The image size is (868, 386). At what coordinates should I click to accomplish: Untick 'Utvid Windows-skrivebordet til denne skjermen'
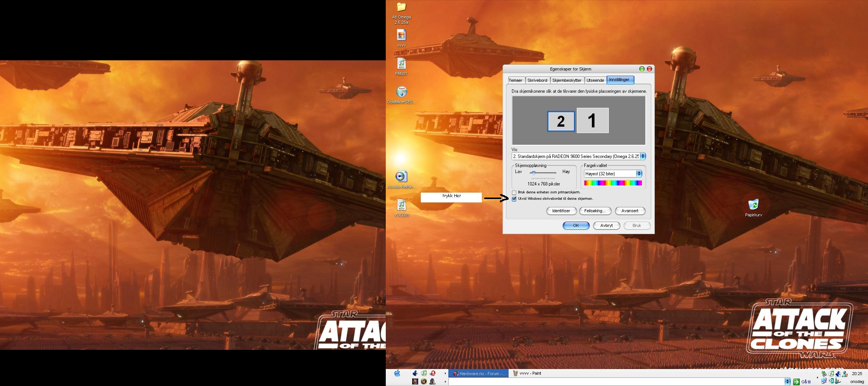(514, 199)
